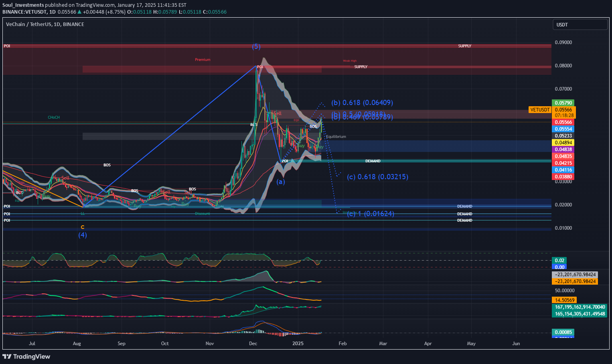Click the 2025 label on the time axis
The image size is (612, 364).
(298, 344)
